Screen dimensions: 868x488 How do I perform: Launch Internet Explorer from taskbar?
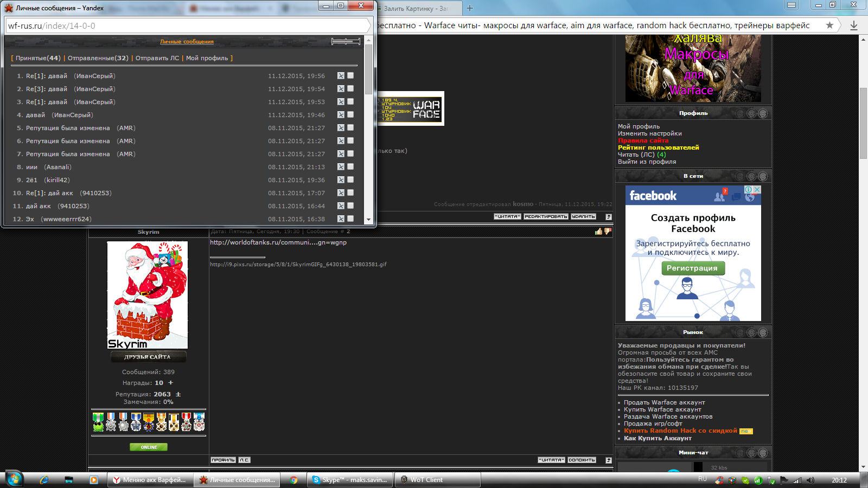[x=44, y=480]
